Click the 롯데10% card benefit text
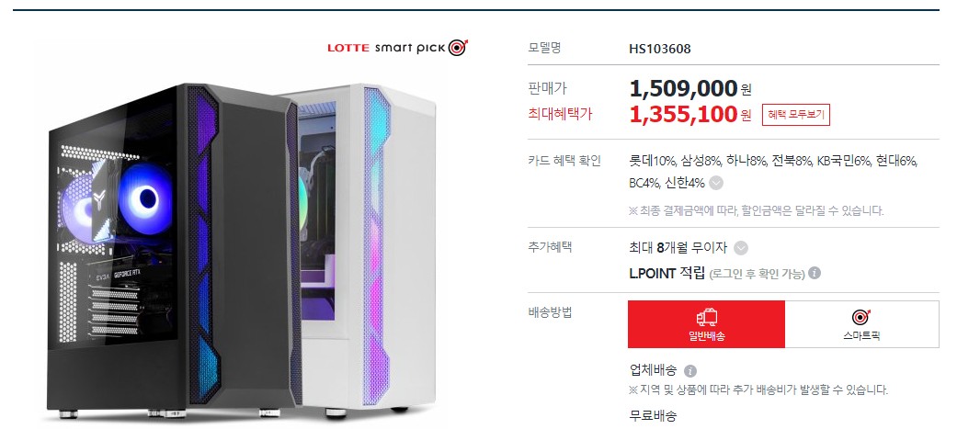The height and width of the screenshot is (429, 980). 653,161
